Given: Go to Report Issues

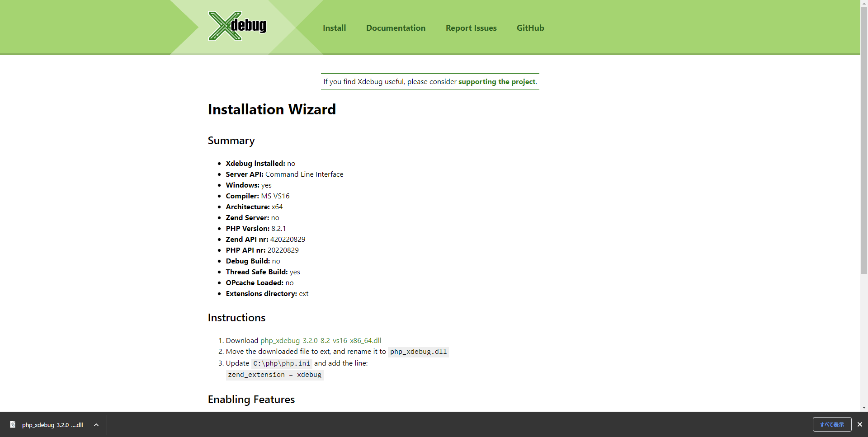Looking at the screenshot, I should [x=471, y=28].
